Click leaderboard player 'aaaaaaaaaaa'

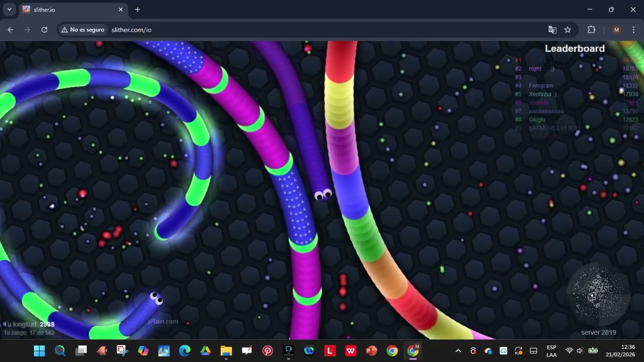546,111
